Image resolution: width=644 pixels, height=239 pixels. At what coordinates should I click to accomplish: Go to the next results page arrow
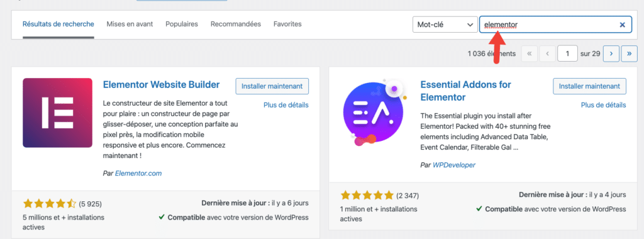tap(611, 53)
